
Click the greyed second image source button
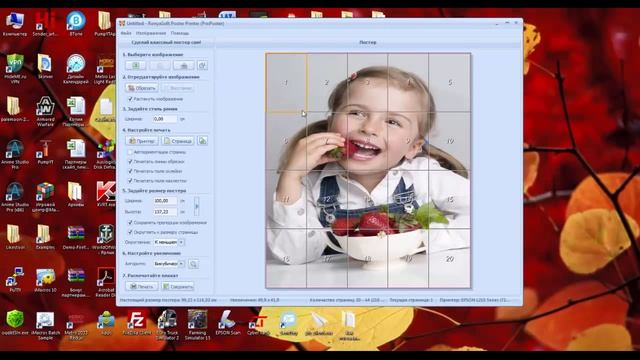(x=160, y=65)
